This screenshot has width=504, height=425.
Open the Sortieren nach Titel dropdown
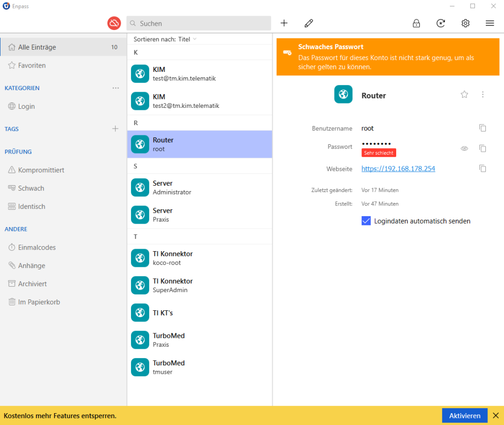165,39
